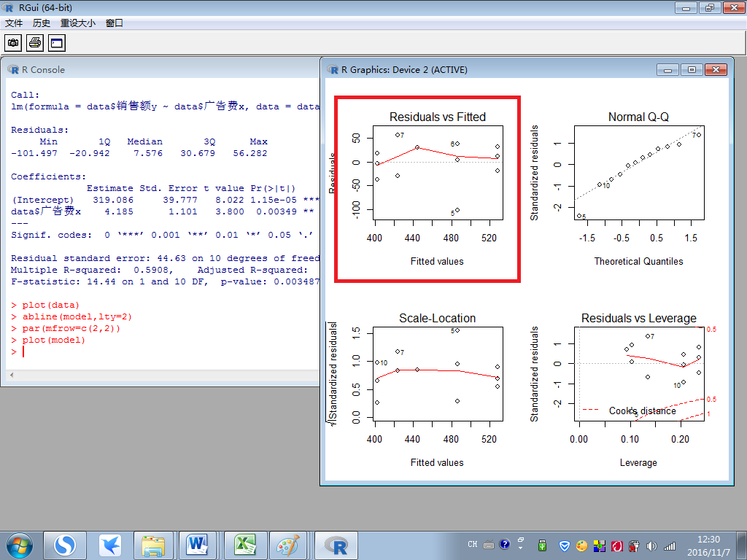
Task: Open the 窗口 menu
Action: click(x=115, y=23)
